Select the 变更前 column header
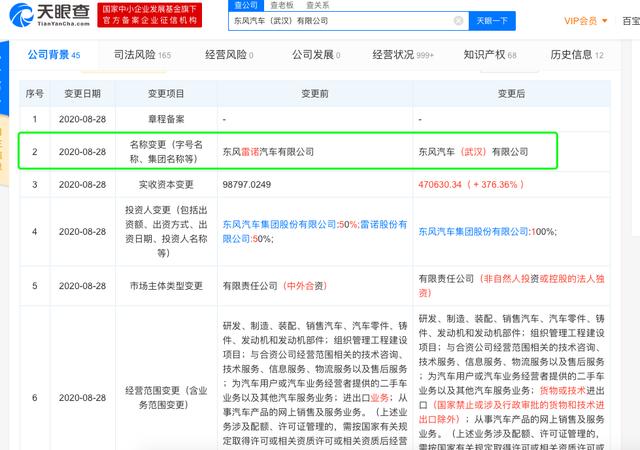This screenshot has height=450, width=640. click(315, 94)
